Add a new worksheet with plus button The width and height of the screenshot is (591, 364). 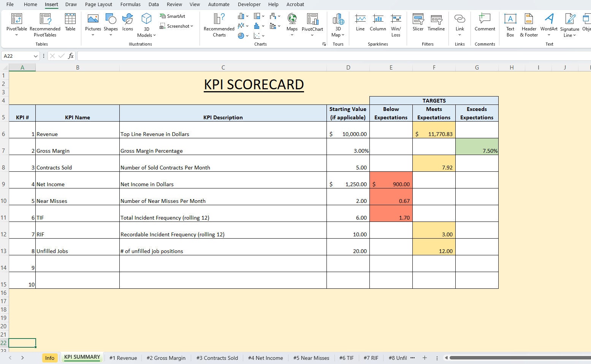(x=425, y=358)
